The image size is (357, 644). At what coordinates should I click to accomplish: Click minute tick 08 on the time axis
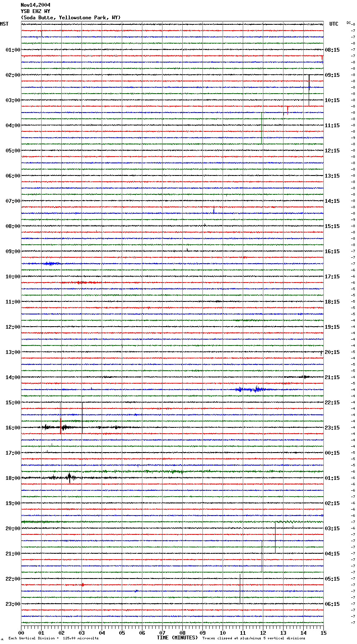click(182, 632)
